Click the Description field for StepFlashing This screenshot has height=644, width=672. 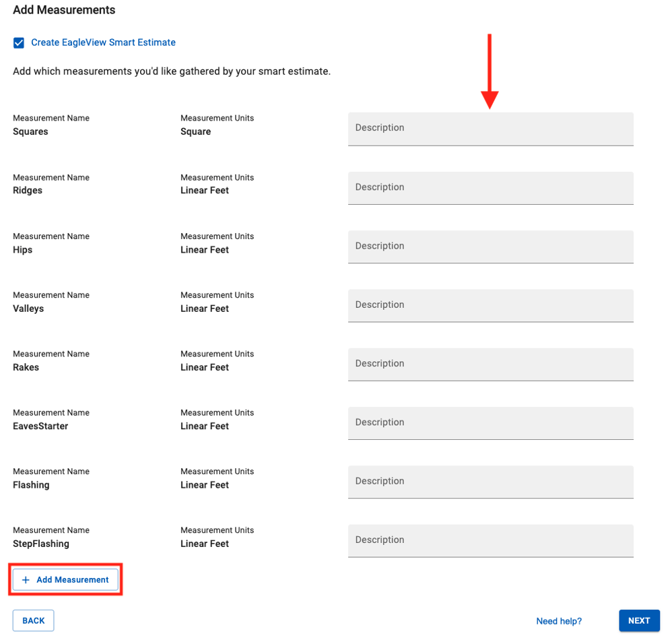coord(490,540)
